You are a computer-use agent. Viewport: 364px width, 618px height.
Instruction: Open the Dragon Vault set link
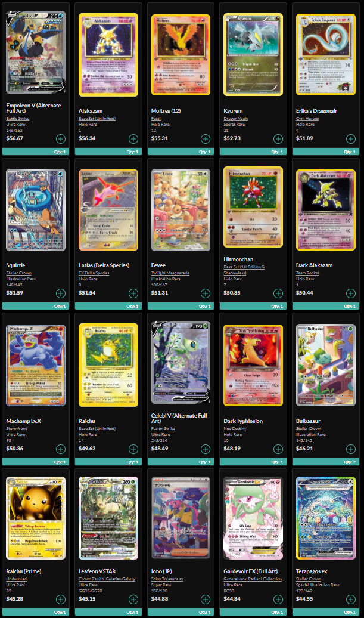(x=236, y=118)
